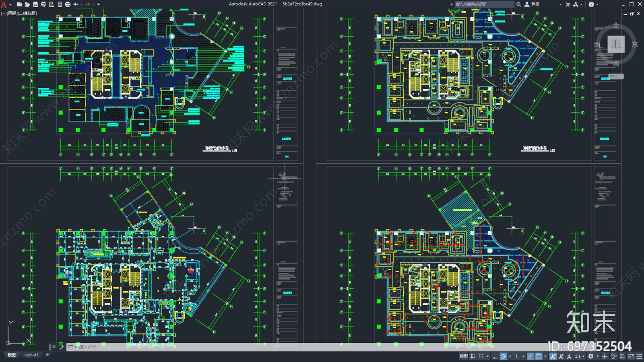
Task: Switch to the Layout1 tab
Action: (31, 355)
